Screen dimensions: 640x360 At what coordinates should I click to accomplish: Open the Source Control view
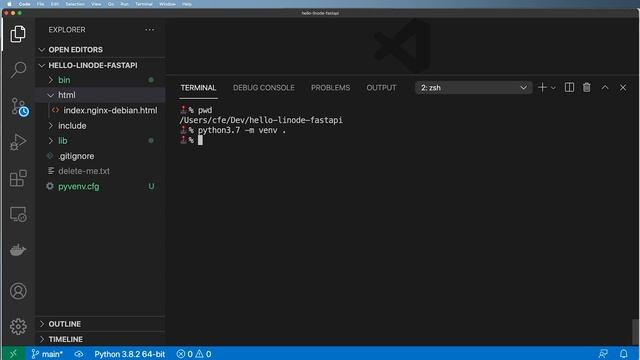pos(19,107)
